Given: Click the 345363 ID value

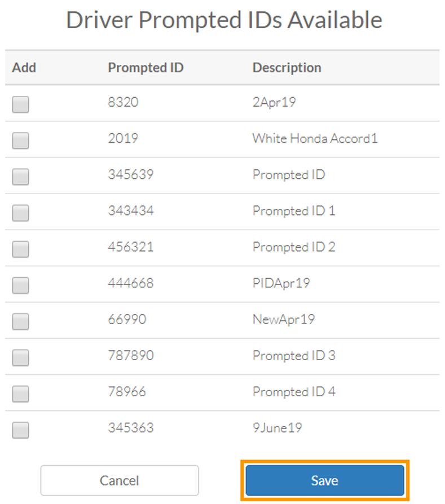Looking at the screenshot, I should click(130, 428).
